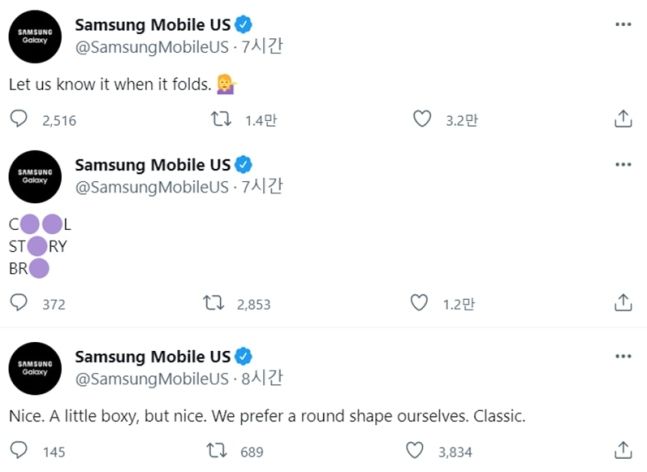Open the @SamsungMobileUS handle on third tweet
The height and width of the screenshot is (472, 647).
[x=151, y=378]
